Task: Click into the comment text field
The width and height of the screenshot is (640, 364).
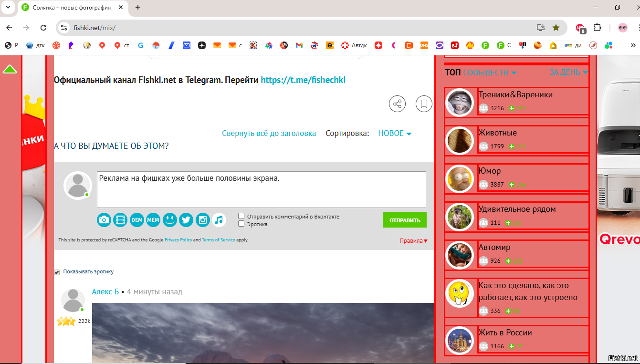Action: (261, 189)
